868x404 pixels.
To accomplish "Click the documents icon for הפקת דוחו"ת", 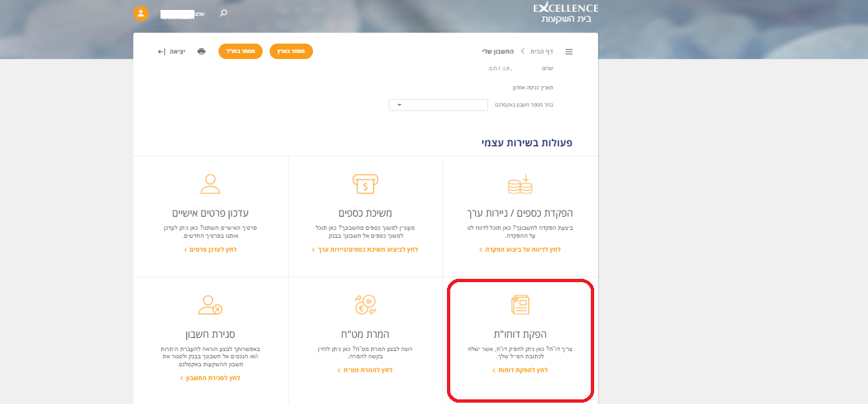I will 520,304.
